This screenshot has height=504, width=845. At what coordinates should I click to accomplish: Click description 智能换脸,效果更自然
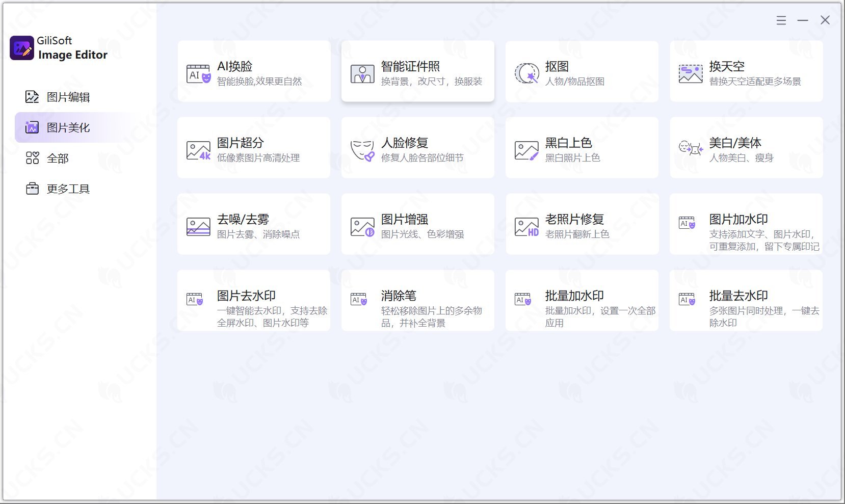tap(259, 82)
